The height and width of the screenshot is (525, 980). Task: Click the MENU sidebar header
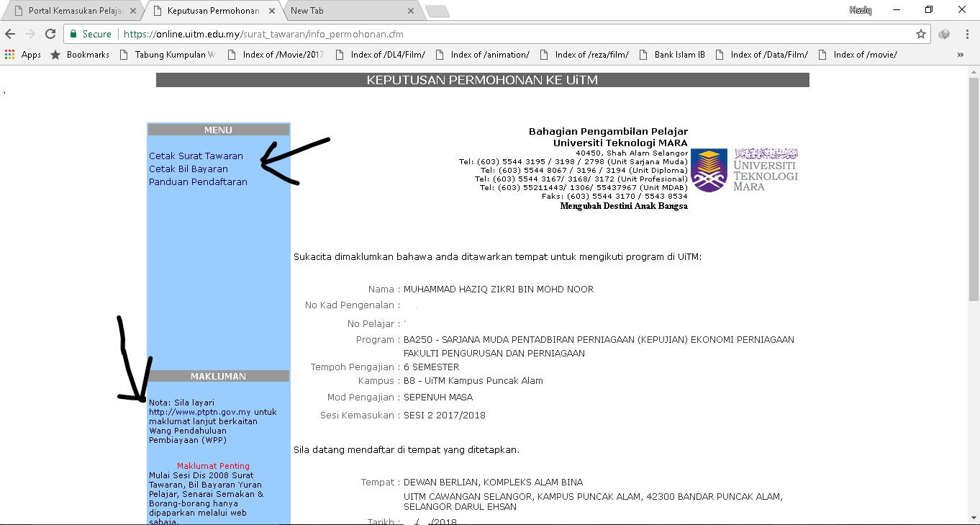tap(218, 130)
